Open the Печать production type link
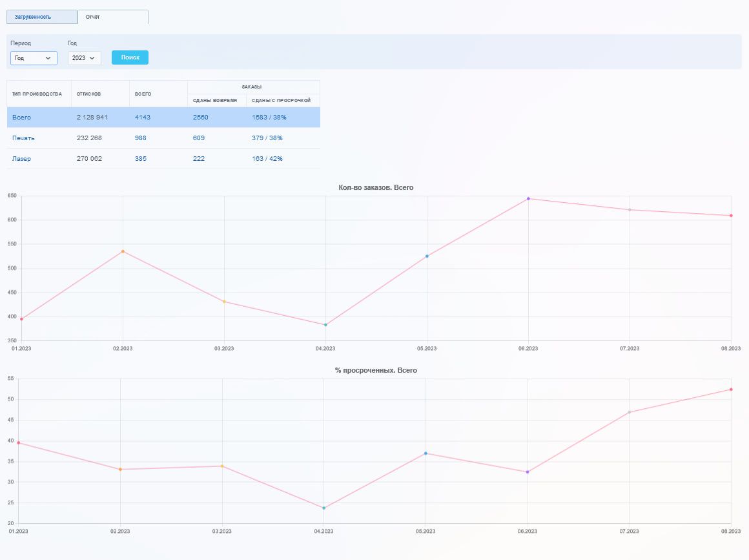Viewport: 749px width, 560px height. pos(23,138)
